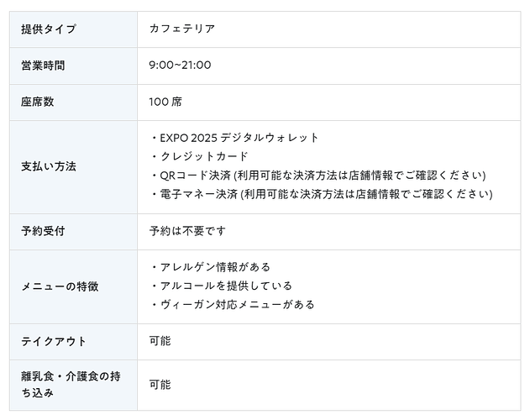Click the 営業時間 header cell
Viewport: 530px width, 420px height.
click(43, 66)
